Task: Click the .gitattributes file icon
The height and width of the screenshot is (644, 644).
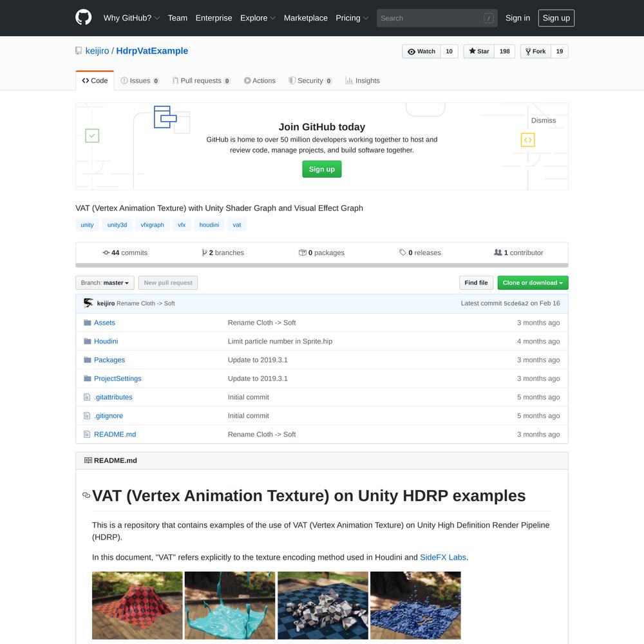Action: tap(87, 397)
